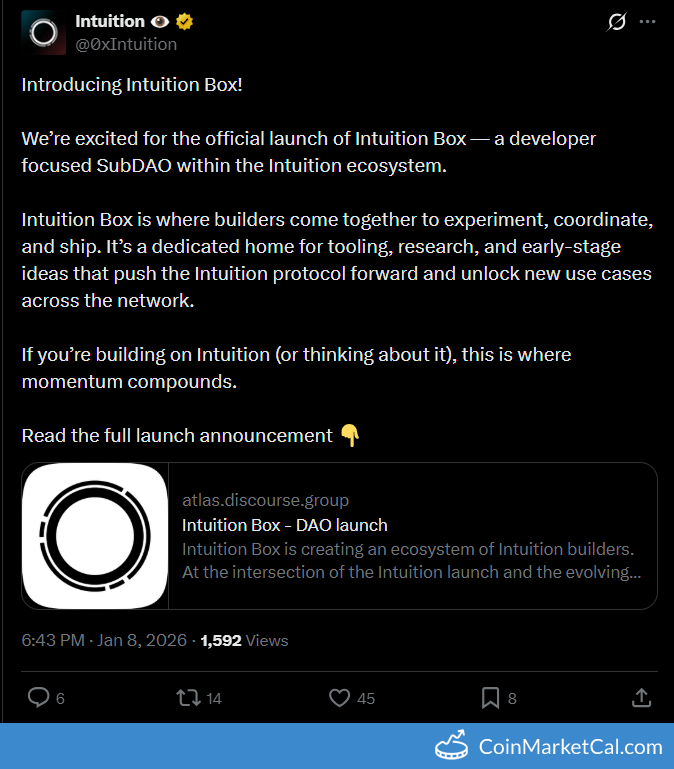Click the eye emoji beside Intuition name
This screenshot has height=769, width=674.
click(160, 22)
